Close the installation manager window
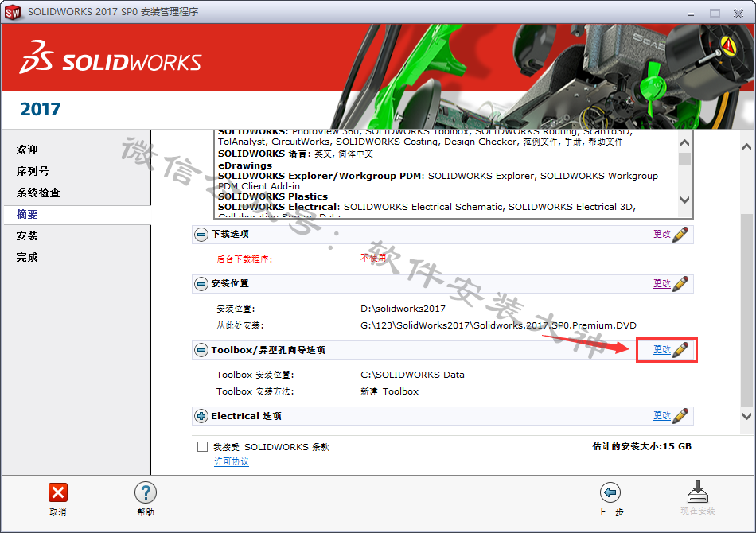Image resolution: width=756 pixels, height=533 pixels. [x=738, y=14]
